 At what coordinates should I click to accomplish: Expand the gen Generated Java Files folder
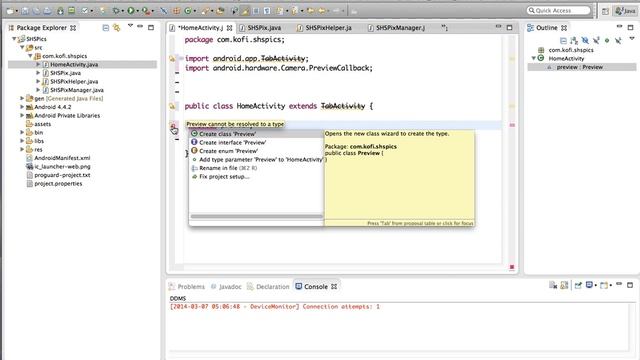point(22,98)
